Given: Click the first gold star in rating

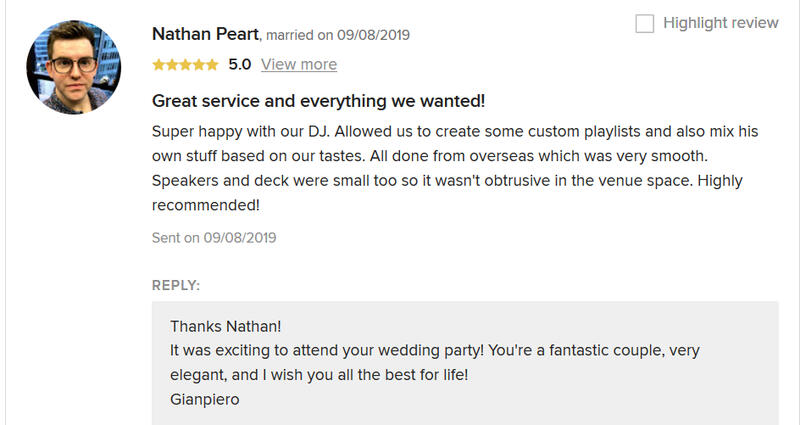Looking at the screenshot, I should [158, 65].
